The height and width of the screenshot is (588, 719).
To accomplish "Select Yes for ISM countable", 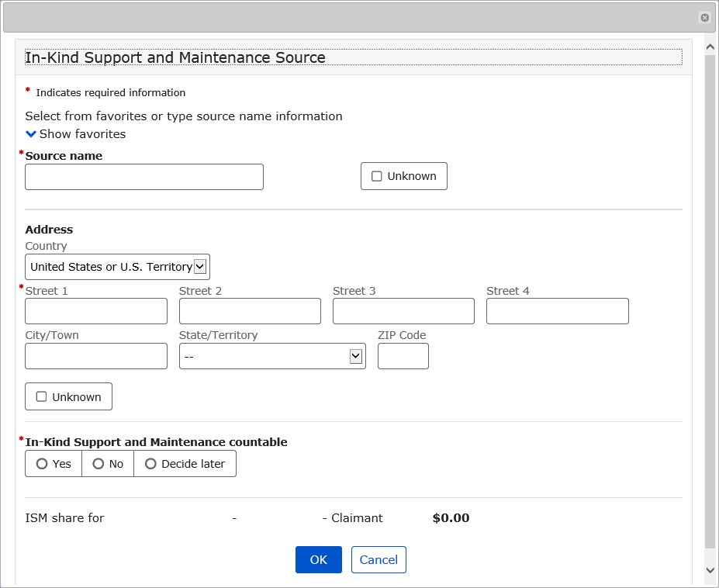I will 42,464.
